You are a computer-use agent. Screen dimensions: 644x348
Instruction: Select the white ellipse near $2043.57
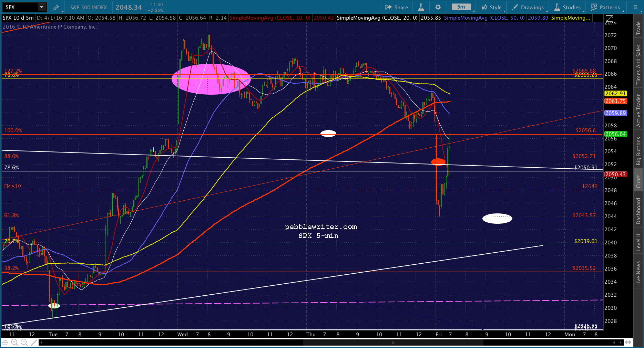(497, 219)
